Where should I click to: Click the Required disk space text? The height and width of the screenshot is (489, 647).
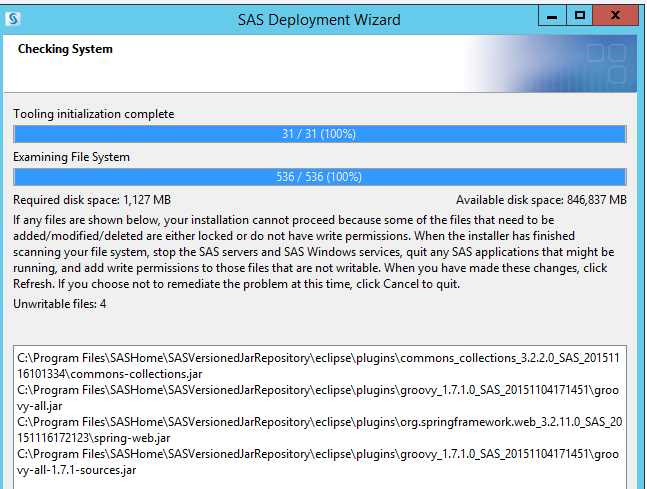coord(92,199)
